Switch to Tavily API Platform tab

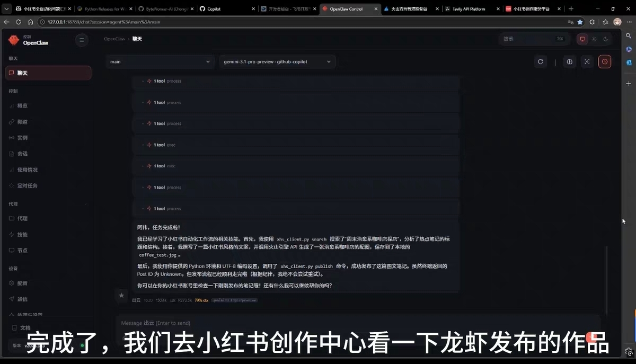point(472,9)
